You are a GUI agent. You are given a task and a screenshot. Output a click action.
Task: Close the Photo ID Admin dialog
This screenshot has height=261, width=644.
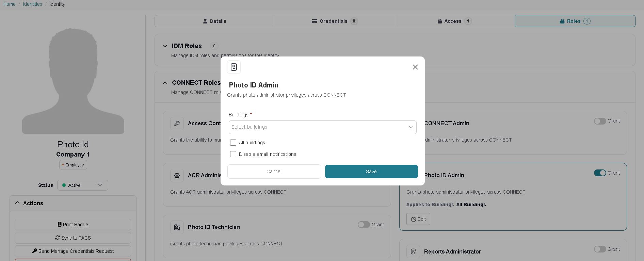coord(415,67)
